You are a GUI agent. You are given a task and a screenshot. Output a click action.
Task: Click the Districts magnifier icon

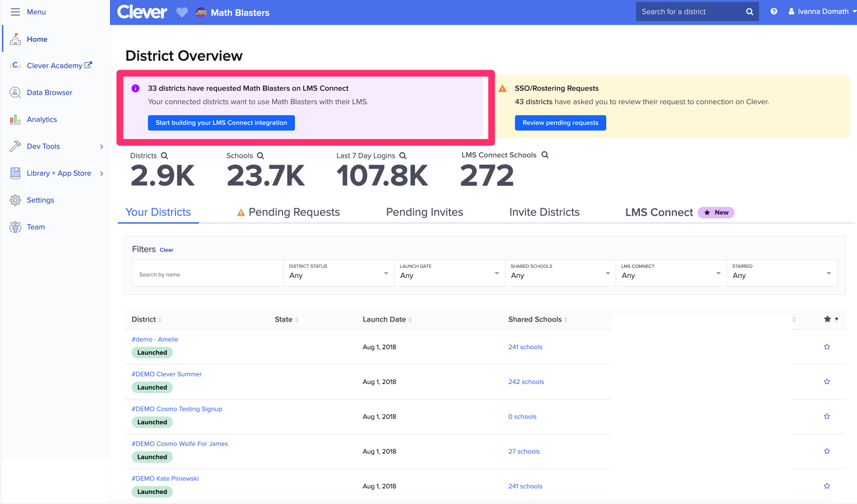[165, 156]
